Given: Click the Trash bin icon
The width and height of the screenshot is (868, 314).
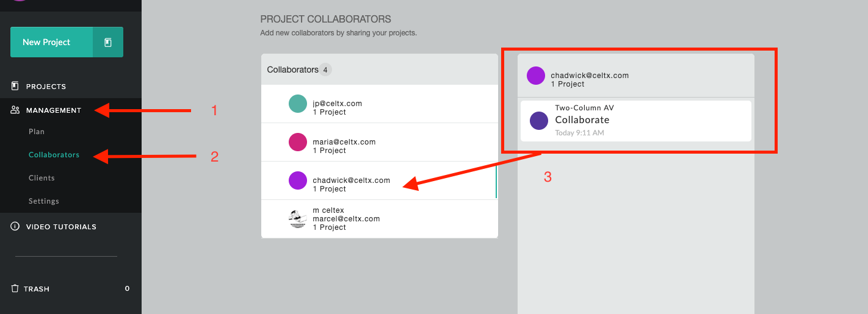Looking at the screenshot, I should pyautogui.click(x=15, y=288).
